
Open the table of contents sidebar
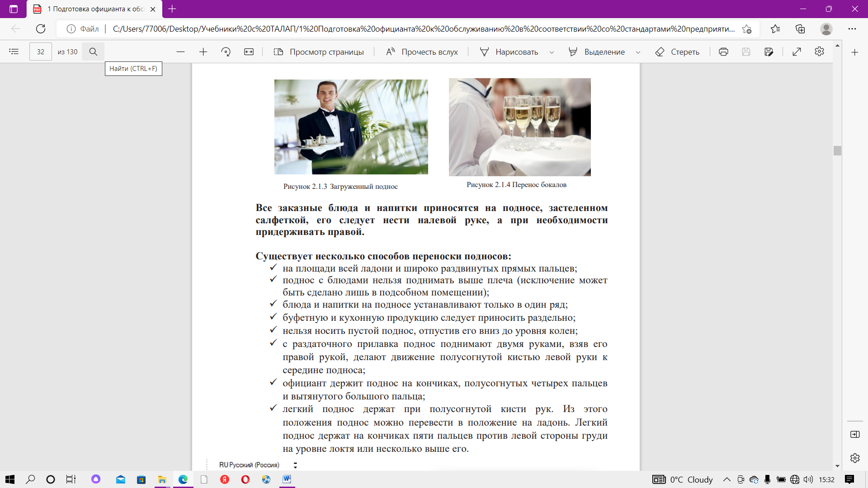[x=14, y=52]
